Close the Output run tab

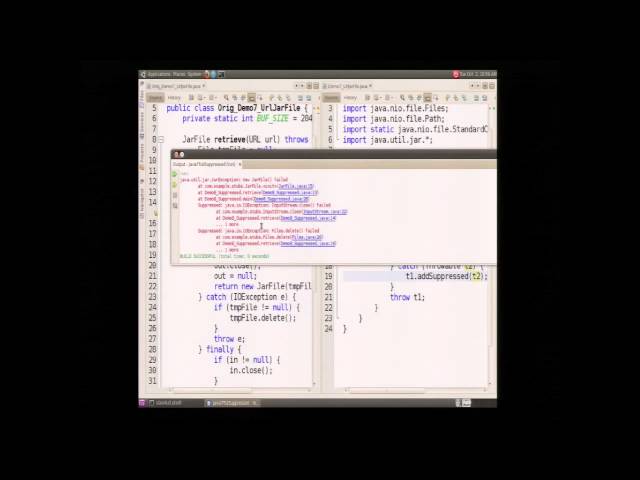pos(240,164)
